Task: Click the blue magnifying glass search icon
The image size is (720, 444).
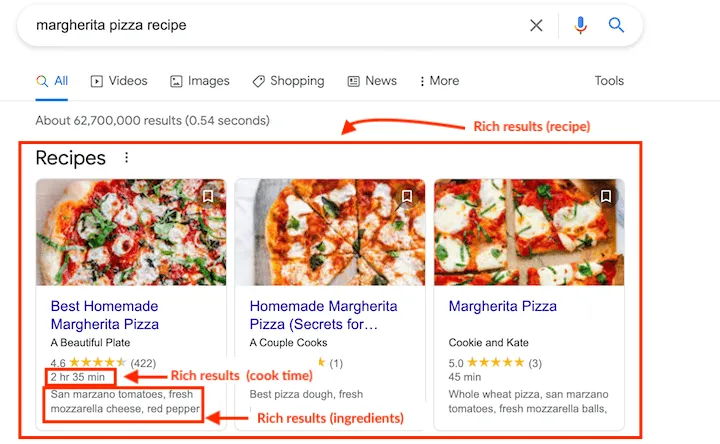Action: tap(616, 26)
